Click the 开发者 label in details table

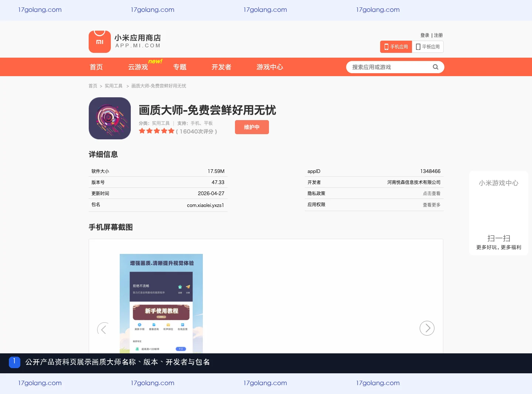point(314,182)
